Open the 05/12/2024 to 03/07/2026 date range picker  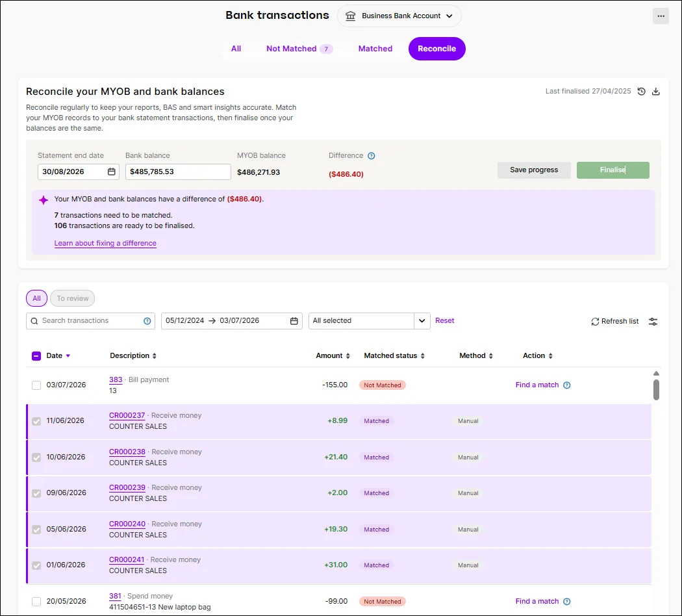coord(231,321)
